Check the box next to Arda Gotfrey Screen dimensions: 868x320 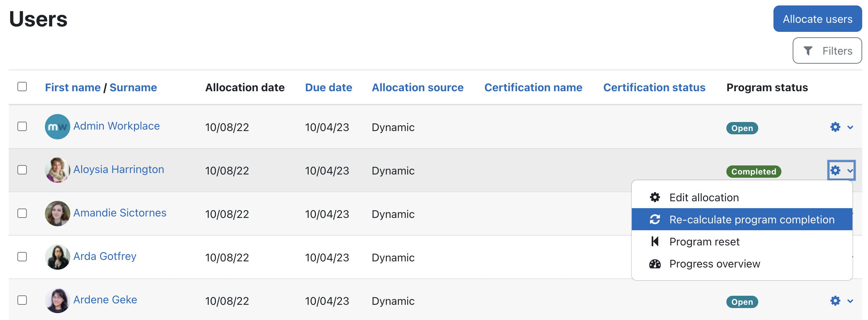pos(22,257)
